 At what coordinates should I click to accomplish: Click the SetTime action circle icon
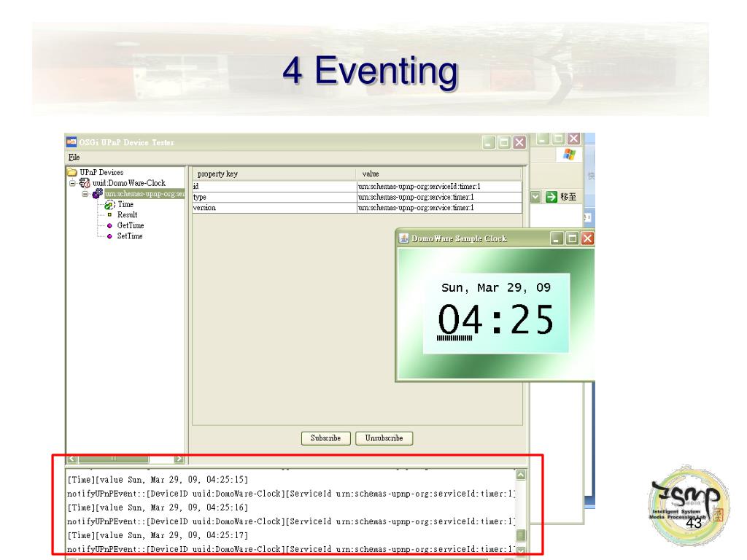(x=109, y=236)
